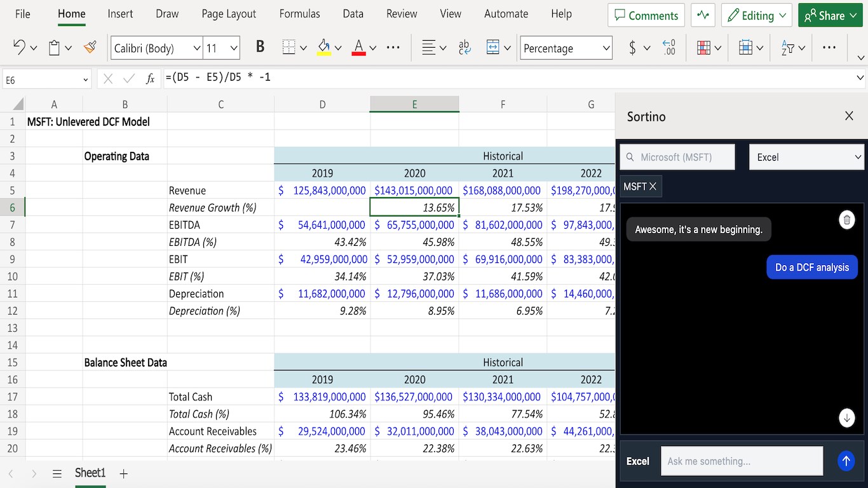Delete the chat with trash icon
The height and width of the screenshot is (488, 868).
pos(846,220)
